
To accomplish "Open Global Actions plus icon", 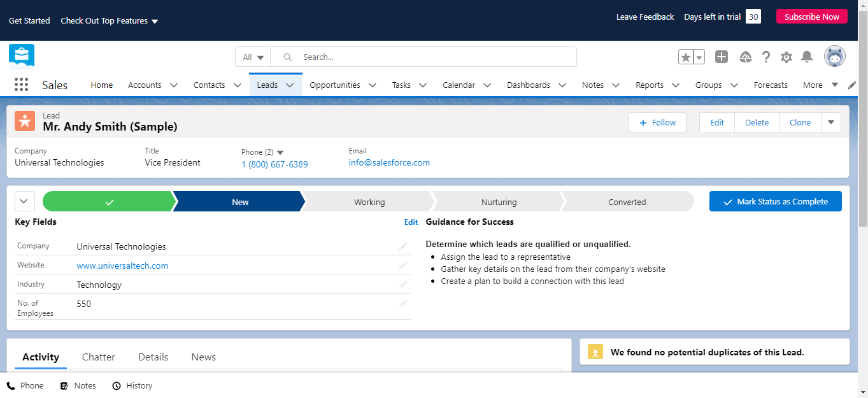I will [721, 57].
